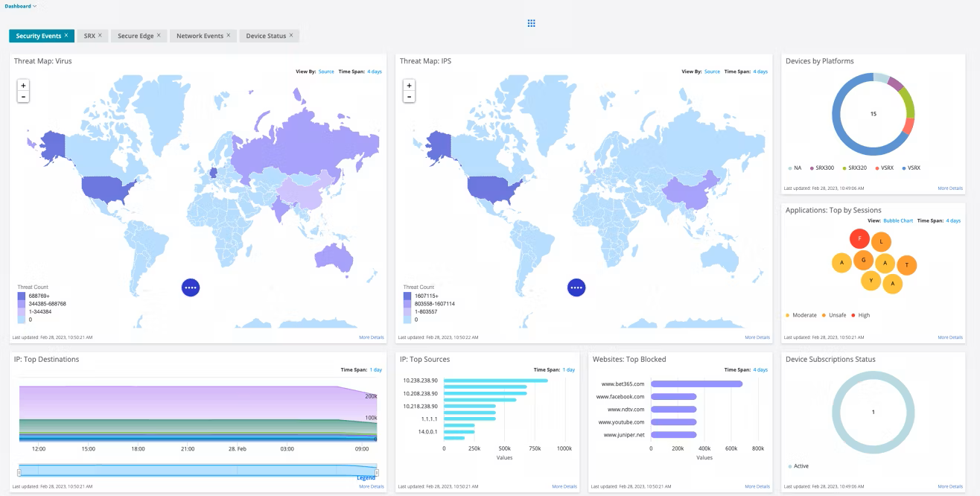Open the dashboard widget grid icon
980x496 pixels.
coord(531,23)
